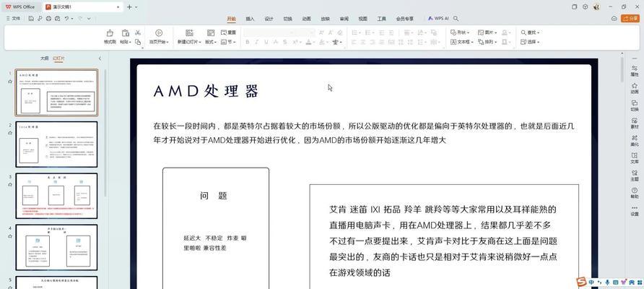
Task: Click the Sogou microphone voice input icon
Action: pyautogui.click(x=607, y=282)
